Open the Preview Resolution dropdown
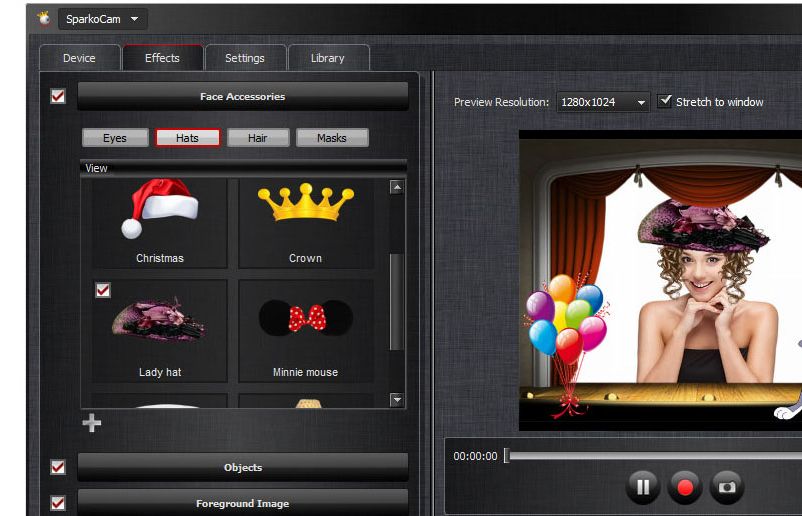Image resolution: width=802 pixels, height=516 pixels. coord(603,102)
